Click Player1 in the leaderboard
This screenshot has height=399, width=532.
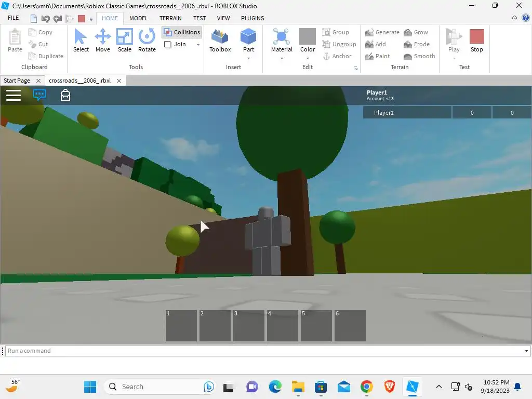coord(407,113)
